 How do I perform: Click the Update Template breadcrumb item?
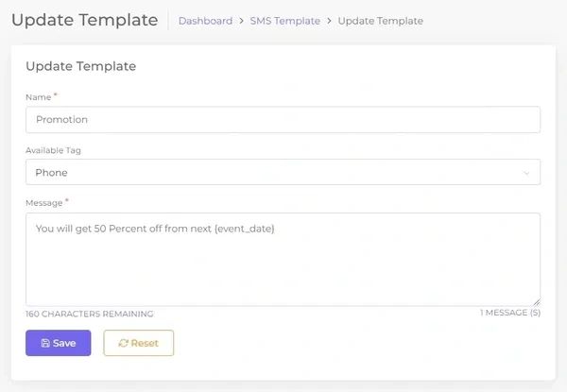[381, 21]
